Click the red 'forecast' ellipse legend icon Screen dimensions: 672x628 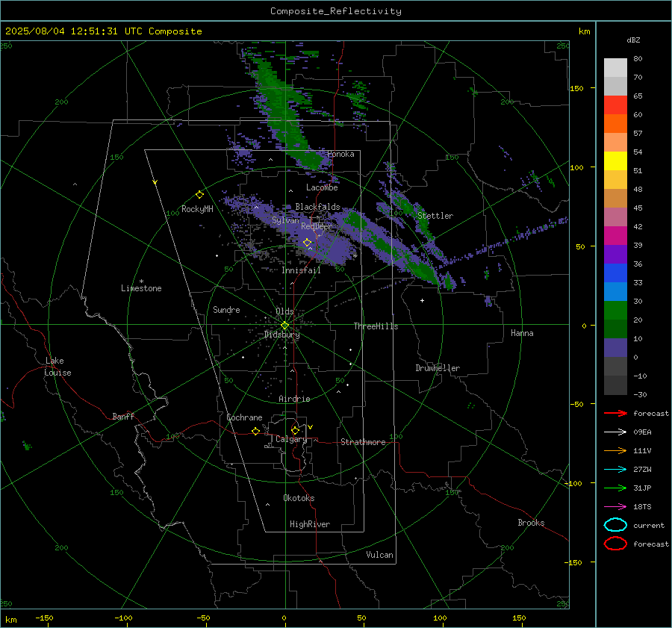click(615, 544)
